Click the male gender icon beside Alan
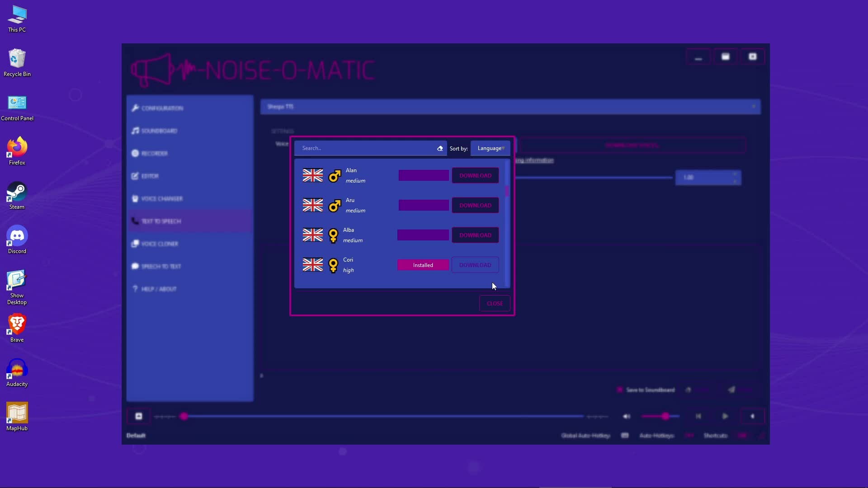Image resolution: width=868 pixels, height=488 pixels. (x=335, y=176)
